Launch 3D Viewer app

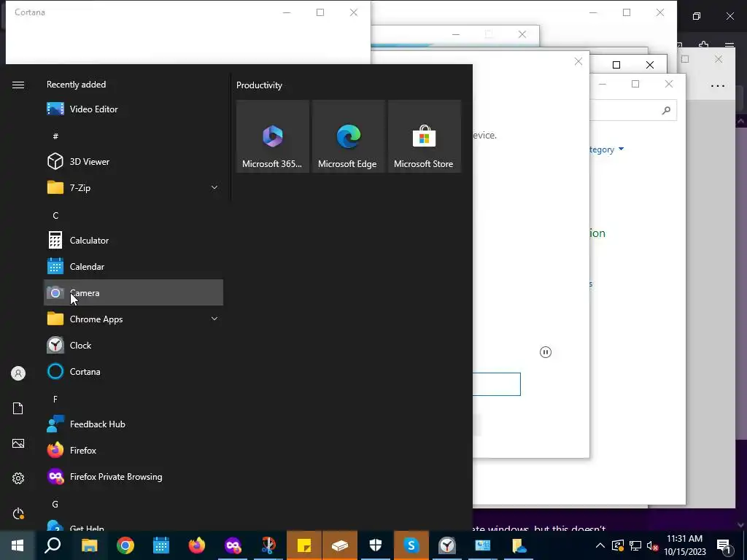tap(133, 161)
